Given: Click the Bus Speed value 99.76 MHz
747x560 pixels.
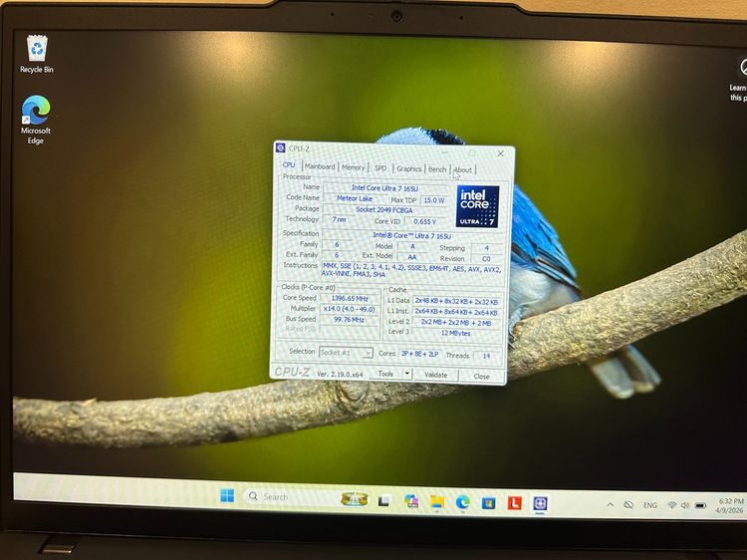Looking at the screenshot, I should click(x=350, y=319).
